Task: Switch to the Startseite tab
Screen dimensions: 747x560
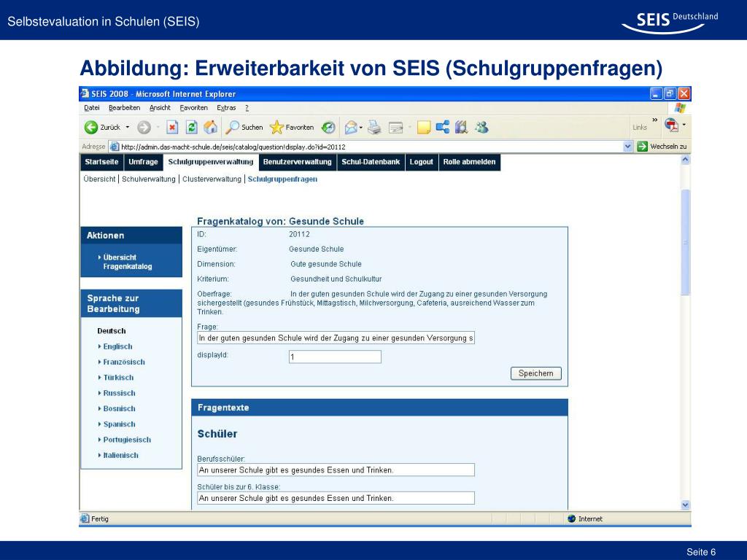Action: pyautogui.click(x=101, y=162)
